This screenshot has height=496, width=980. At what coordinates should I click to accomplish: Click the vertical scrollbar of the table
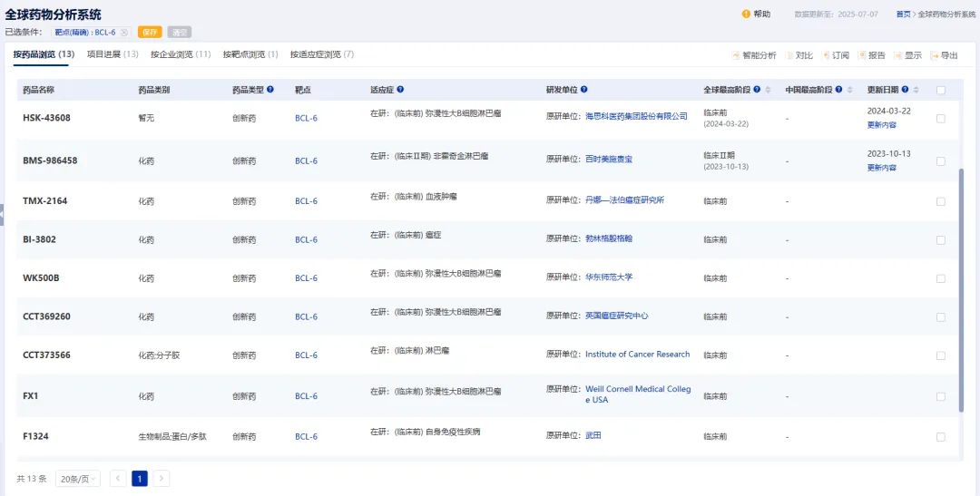[x=961, y=290]
